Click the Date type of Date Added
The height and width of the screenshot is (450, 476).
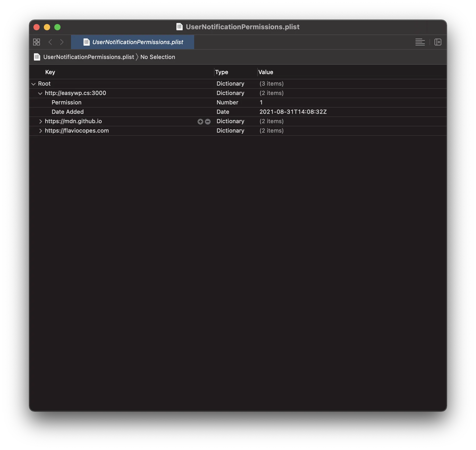point(223,112)
